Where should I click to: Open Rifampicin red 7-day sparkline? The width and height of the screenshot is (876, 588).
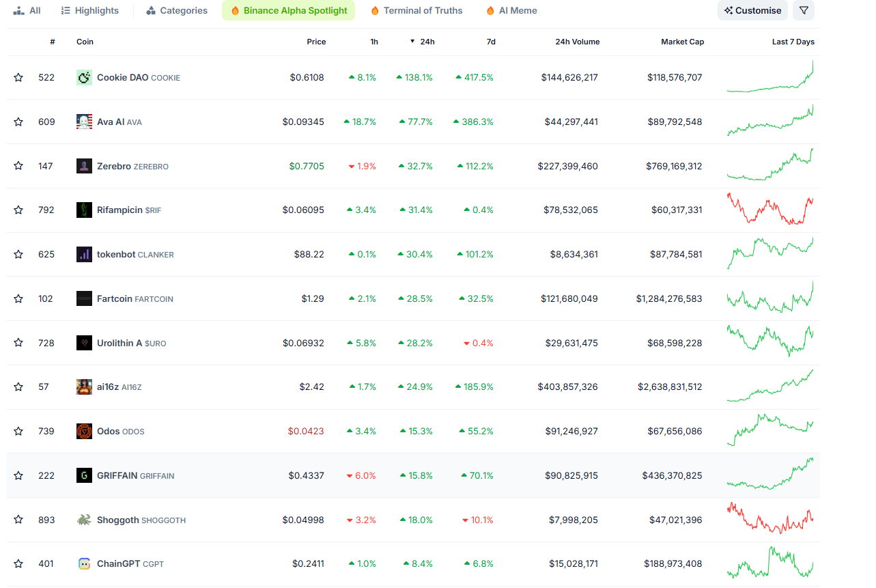coord(770,209)
